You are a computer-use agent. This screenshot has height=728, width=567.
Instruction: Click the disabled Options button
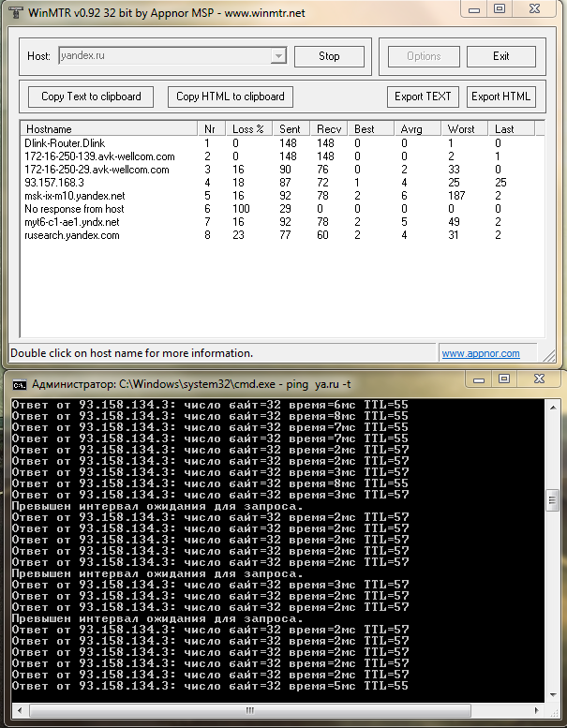pos(424,56)
